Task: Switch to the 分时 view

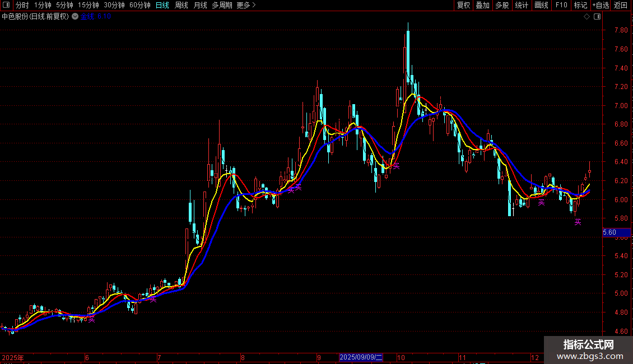Action: pyautogui.click(x=22, y=5)
